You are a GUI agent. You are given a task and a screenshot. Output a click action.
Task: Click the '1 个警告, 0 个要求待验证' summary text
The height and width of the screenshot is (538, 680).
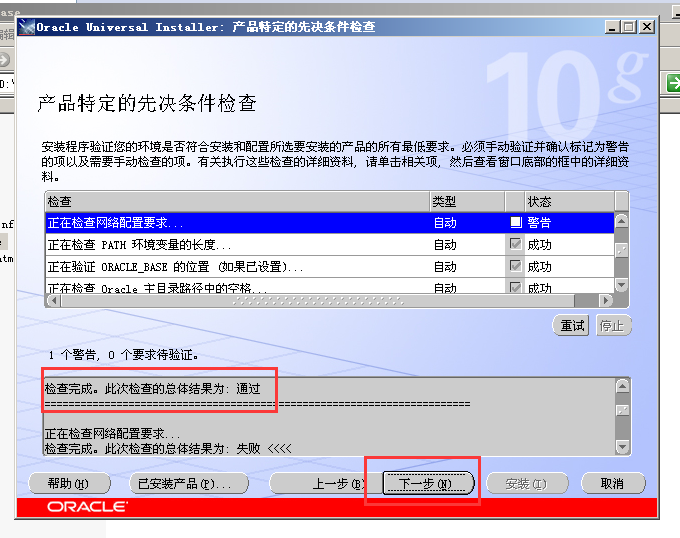pos(123,355)
